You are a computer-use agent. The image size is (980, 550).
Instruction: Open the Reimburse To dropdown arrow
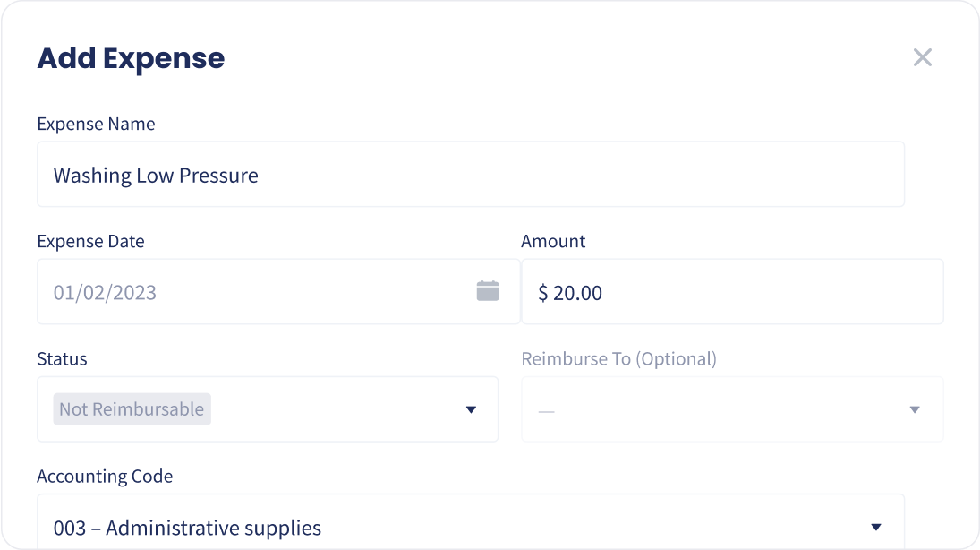coord(915,410)
